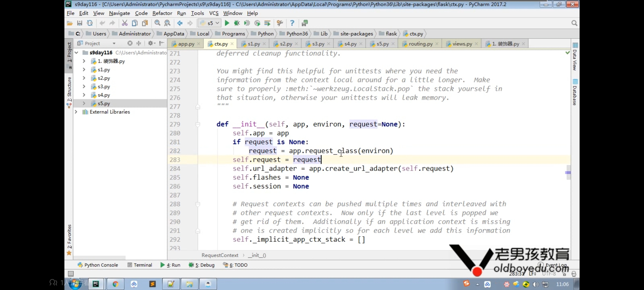Click the green Run button in toolbar
The width and height of the screenshot is (644, 290).
(227, 23)
